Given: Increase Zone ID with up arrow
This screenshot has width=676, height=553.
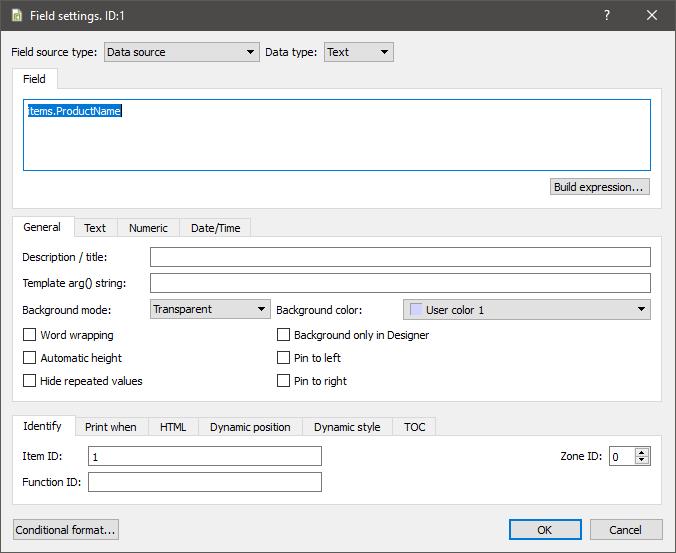Looking at the screenshot, I should pos(642,451).
